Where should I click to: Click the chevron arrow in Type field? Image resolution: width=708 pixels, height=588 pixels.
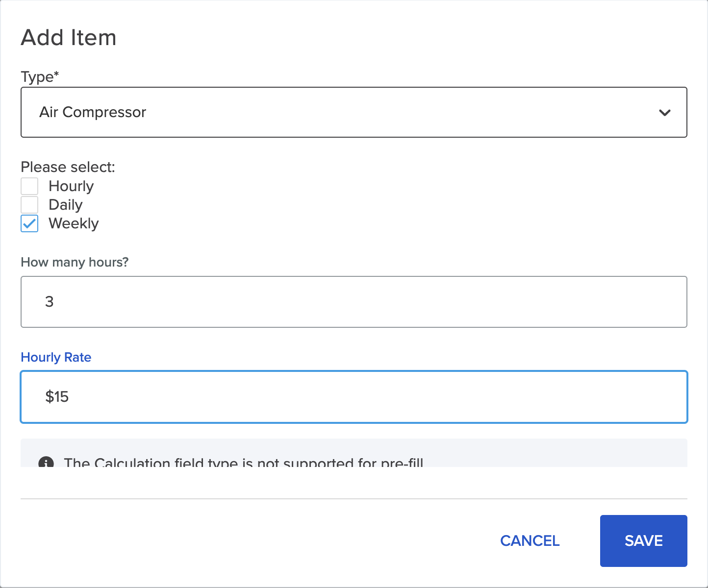point(665,113)
